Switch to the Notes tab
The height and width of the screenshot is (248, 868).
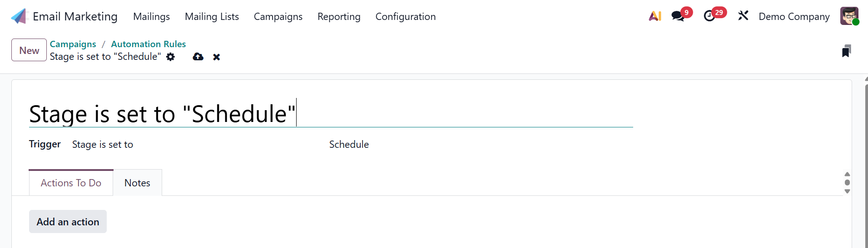137,183
